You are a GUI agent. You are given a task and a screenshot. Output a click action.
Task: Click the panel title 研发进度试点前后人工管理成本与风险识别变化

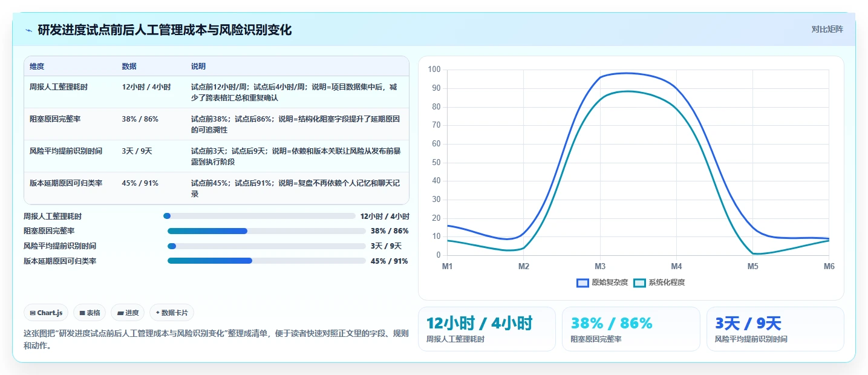point(165,30)
